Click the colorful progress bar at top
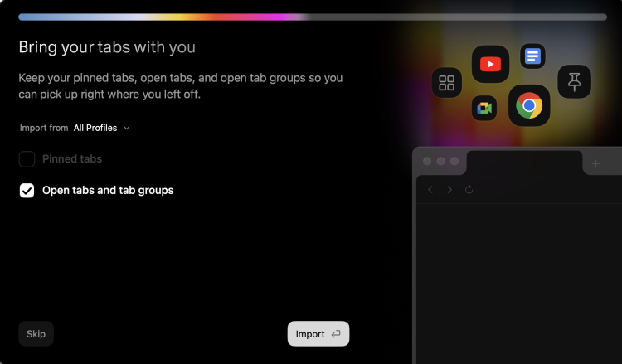Screen dimensions: 622x364 pyautogui.click(x=312, y=17)
